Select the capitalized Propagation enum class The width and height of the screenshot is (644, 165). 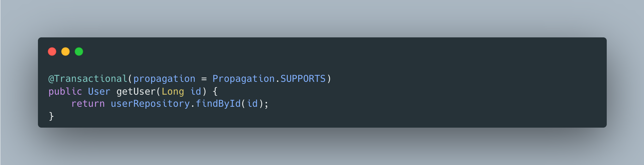[x=243, y=79]
